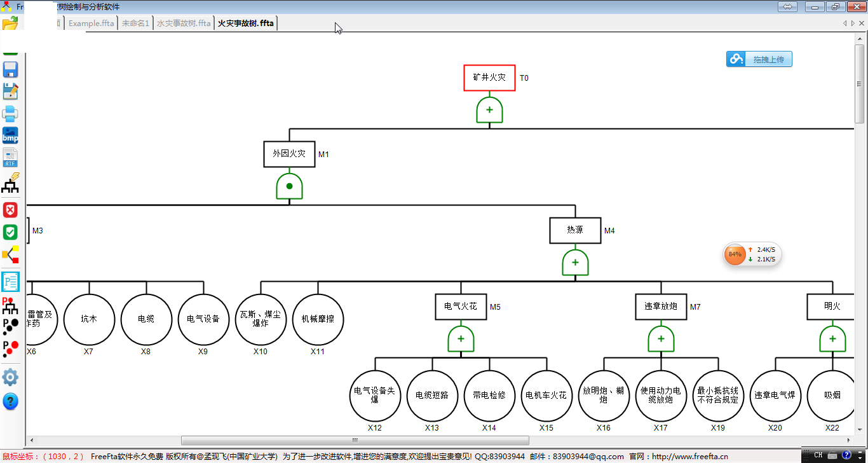Select the basic event 电气设备失爆
The height and width of the screenshot is (463, 868).
pos(375,396)
